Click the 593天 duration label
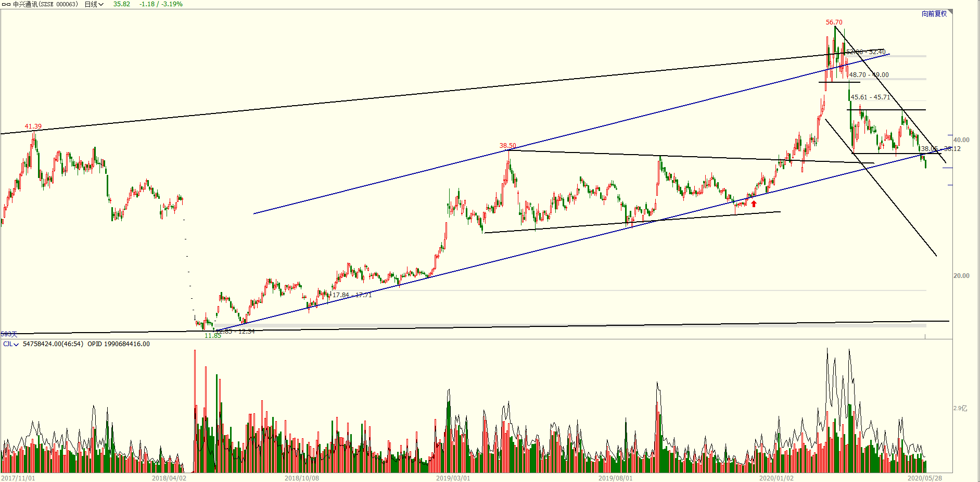Image resolution: width=980 pixels, height=482 pixels. pyautogui.click(x=9, y=334)
